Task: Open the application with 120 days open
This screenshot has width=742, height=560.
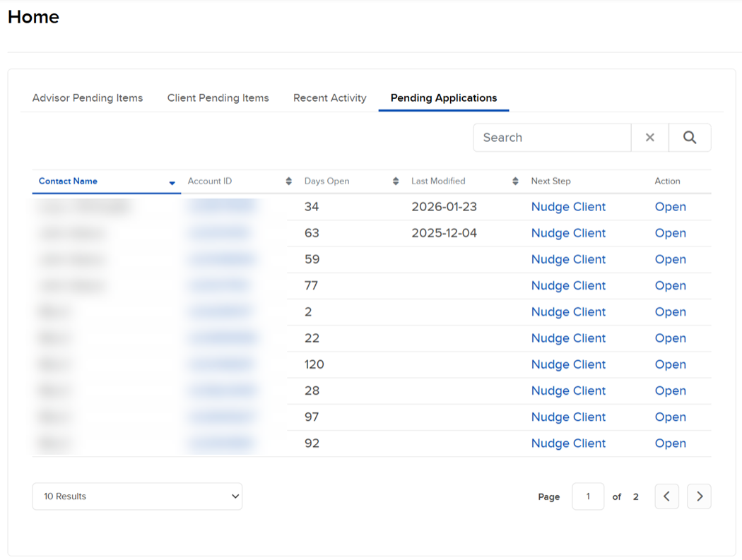Action: pos(670,364)
